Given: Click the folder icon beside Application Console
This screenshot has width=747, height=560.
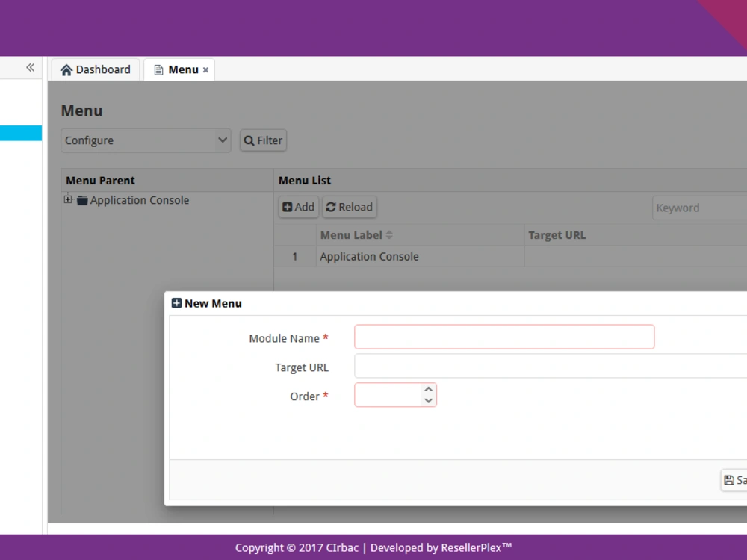Looking at the screenshot, I should [82, 200].
